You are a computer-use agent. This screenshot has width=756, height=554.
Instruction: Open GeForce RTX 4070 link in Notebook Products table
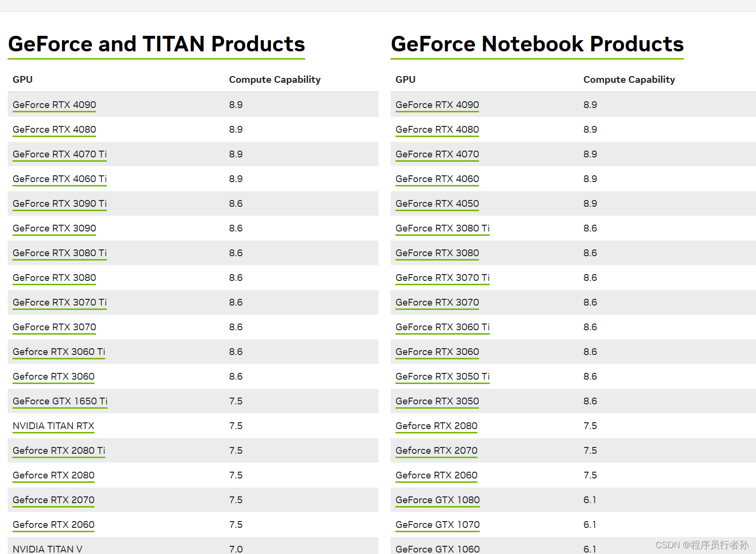point(437,154)
